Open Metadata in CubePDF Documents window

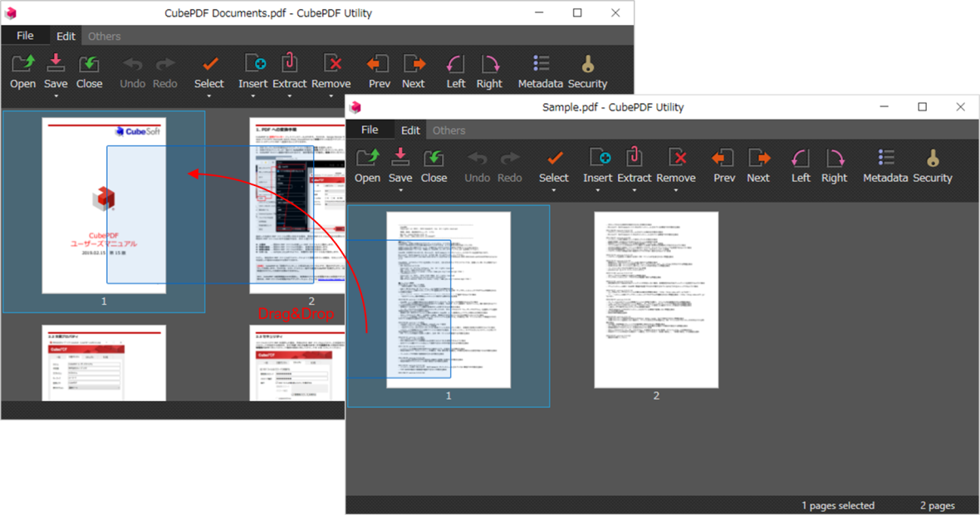coord(541,62)
